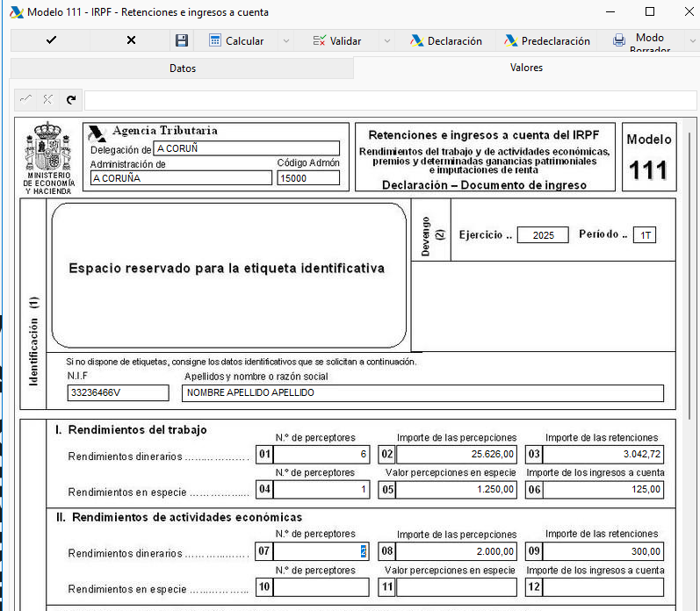The width and height of the screenshot is (700, 611).
Task: Click the floppy disk save icon
Action: pyautogui.click(x=182, y=40)
